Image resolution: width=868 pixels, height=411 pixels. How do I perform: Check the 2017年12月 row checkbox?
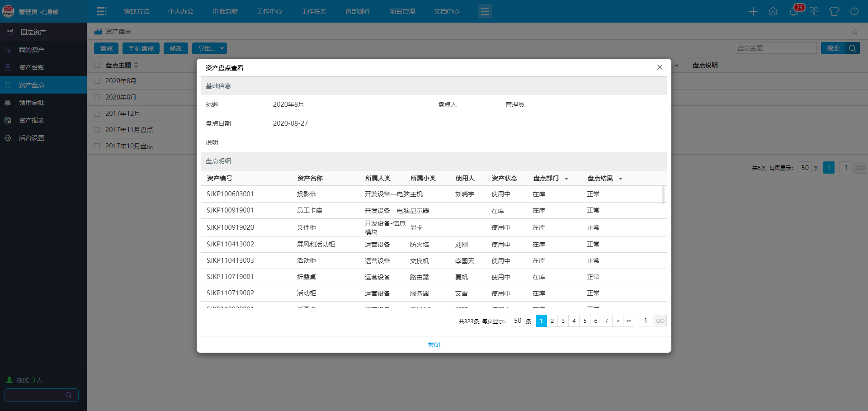point(97,113)
